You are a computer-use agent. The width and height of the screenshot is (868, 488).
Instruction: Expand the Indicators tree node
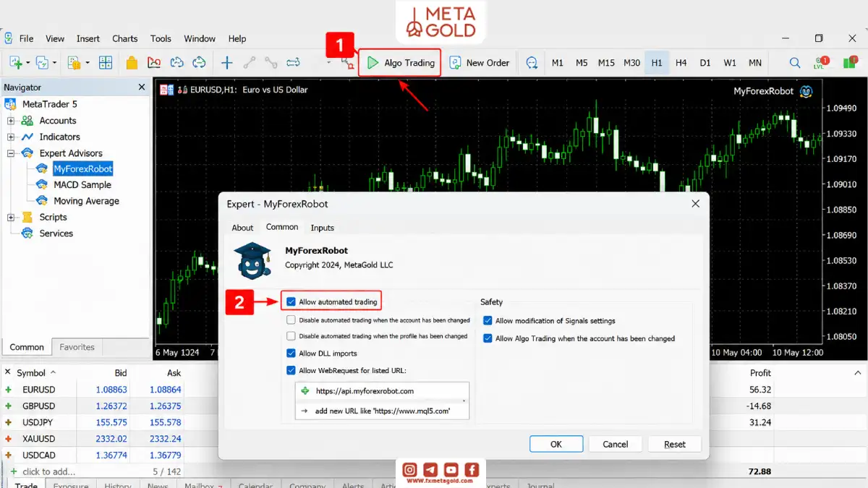click(11, 137)
